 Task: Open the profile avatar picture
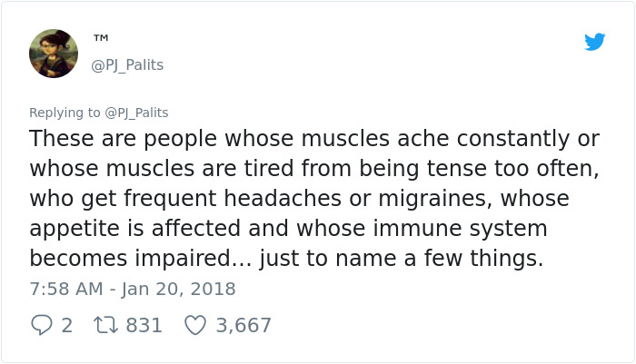click(54, 53)
